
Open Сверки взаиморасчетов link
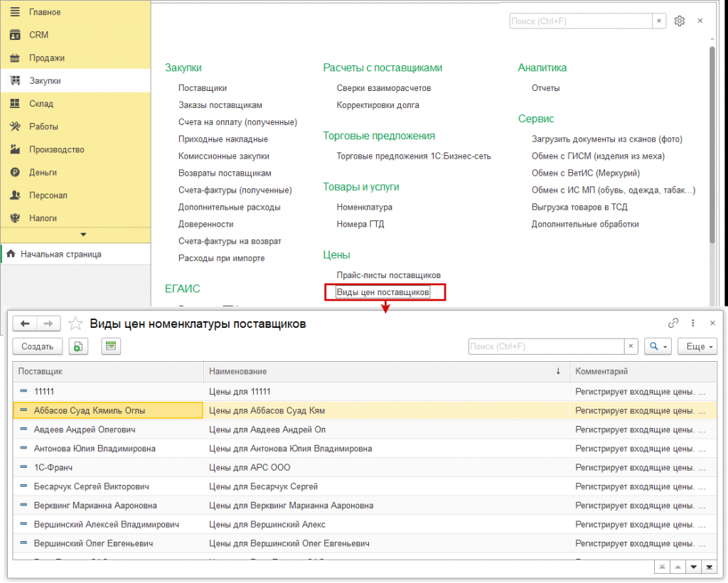(383, 88)
